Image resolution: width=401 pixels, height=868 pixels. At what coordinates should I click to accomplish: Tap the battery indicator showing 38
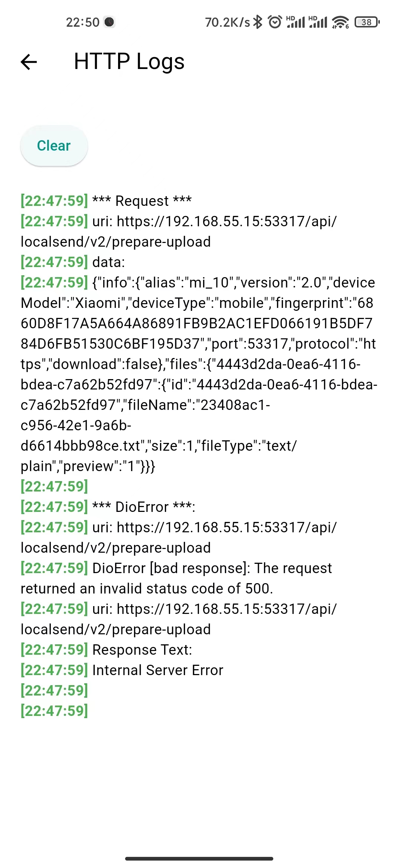click(x=366, y=22)
